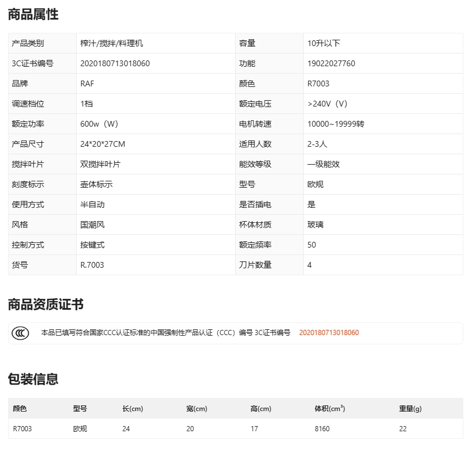Click the 包装信息 section heading
The width and height of the screenshot is (476, 456).
tap(33, 379)
